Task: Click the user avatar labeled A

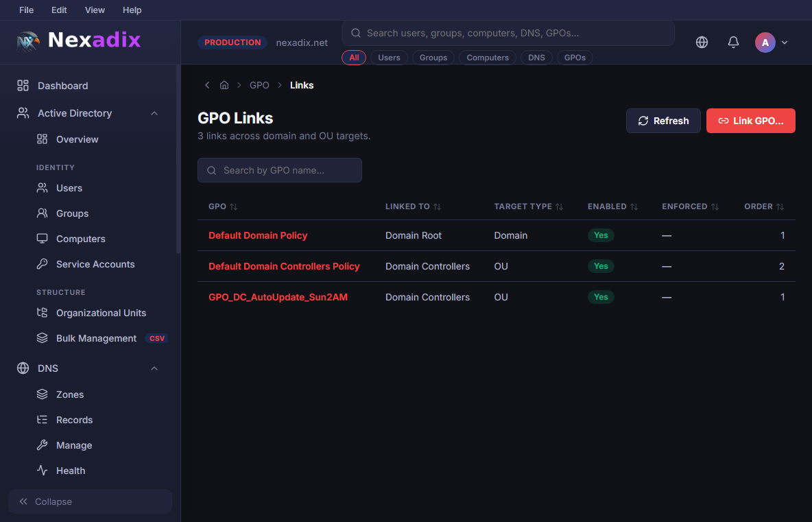Action: click(765, 43)
